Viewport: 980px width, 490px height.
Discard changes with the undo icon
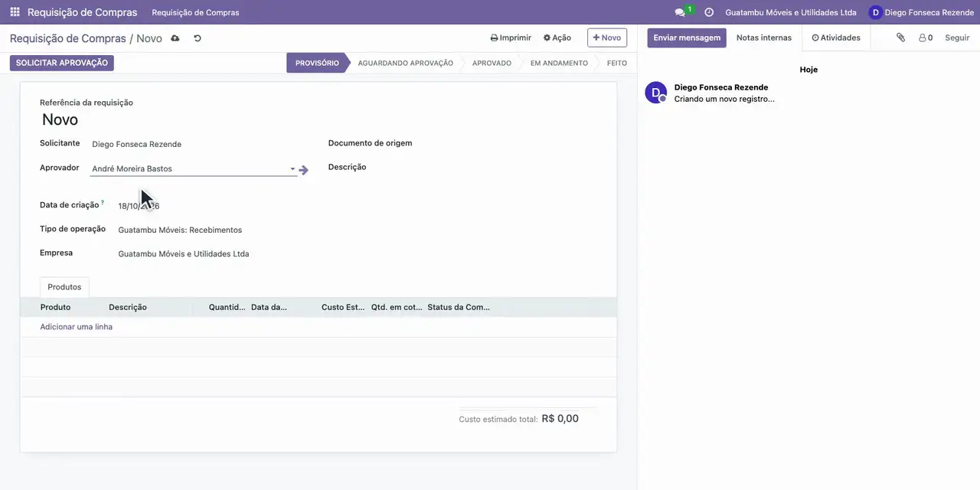point(198,38)
